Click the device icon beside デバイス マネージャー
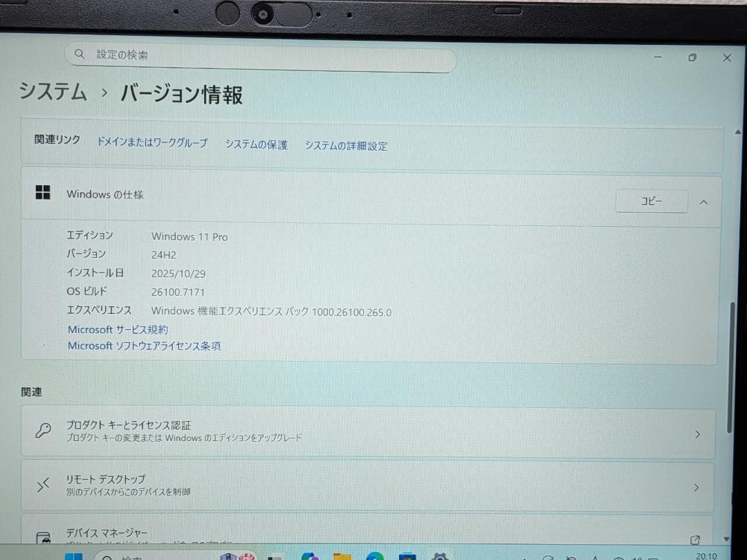Image resolution: width=747 pixels, height=560 pixels. click(43, 536)
